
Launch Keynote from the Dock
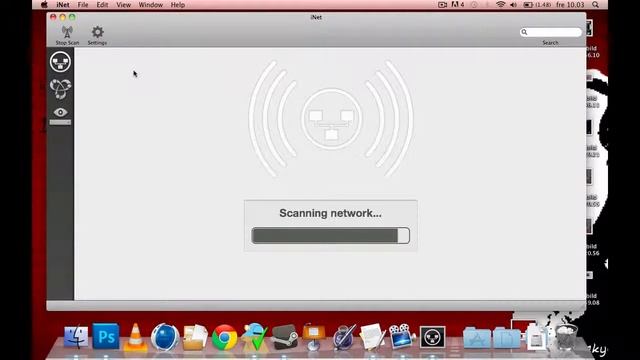313,337
